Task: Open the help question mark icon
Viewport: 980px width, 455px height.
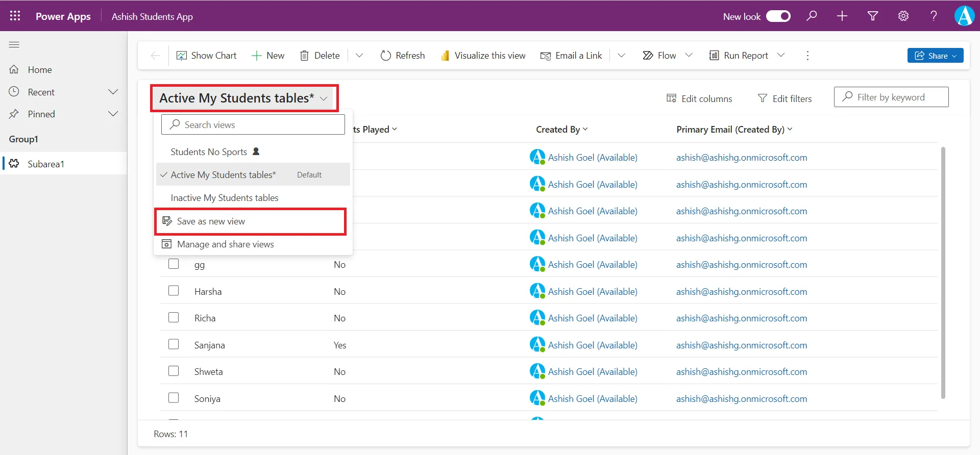Action: click(934, 16)
